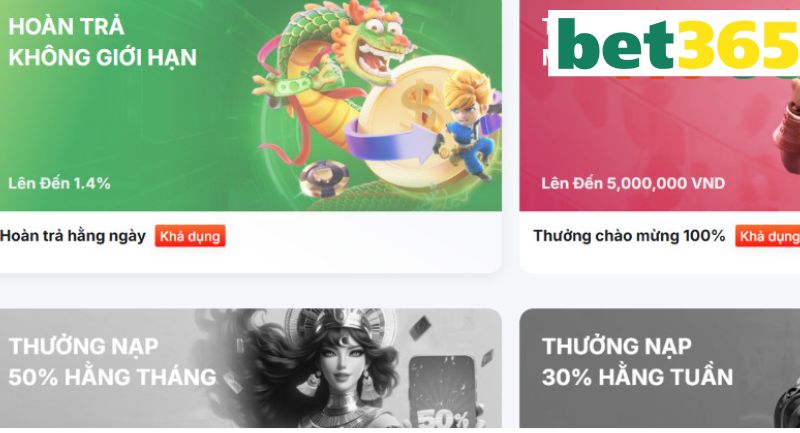Click the Khả dụng badge beside Thưởng chào mừng
This screenshot has height=433, width=800.
[x=767, y=236]
